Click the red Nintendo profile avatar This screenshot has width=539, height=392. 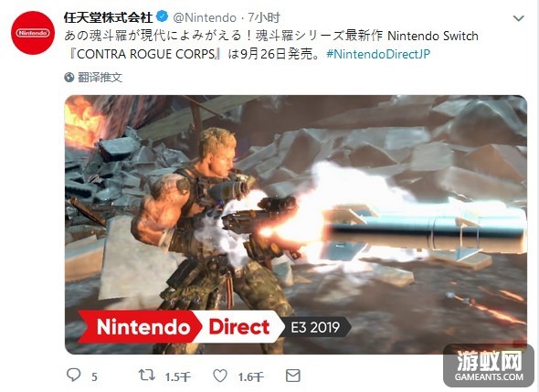pos(33,33)
